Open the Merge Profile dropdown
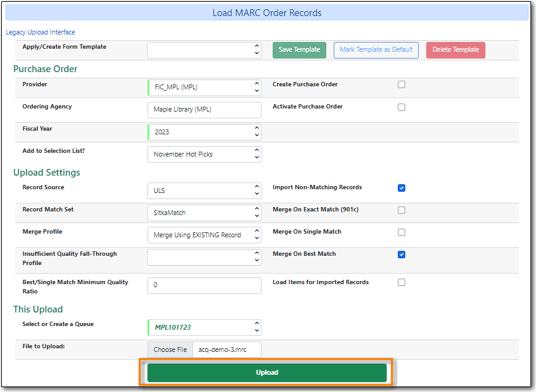 tap(204, 235)
